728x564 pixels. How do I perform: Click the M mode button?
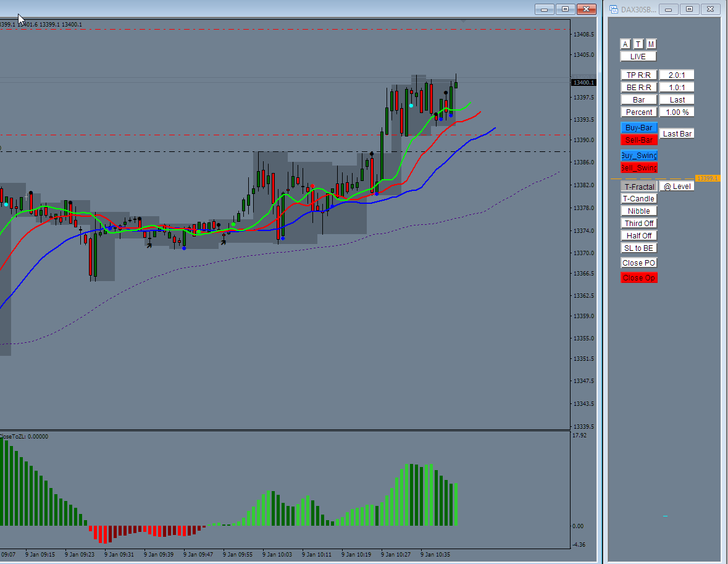pyautogui.click(x=651, y=44)
